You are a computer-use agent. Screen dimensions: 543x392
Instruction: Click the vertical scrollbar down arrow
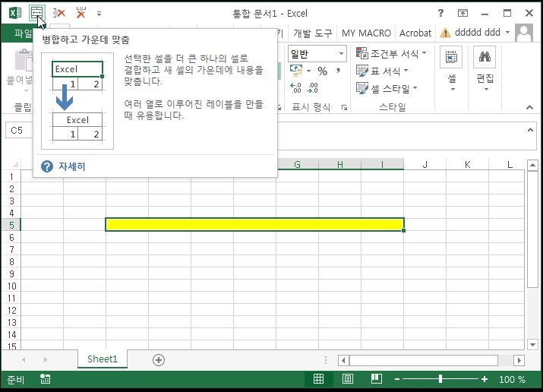[x=532, y=344]
